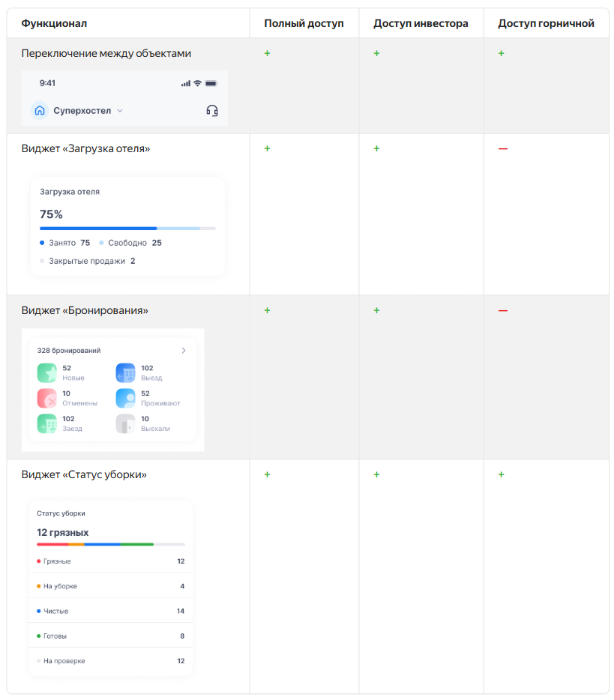Image resolution: width=614 pixels, height=700 pixels.
Task: Click the headset support icon
Action: click(212, 110)
